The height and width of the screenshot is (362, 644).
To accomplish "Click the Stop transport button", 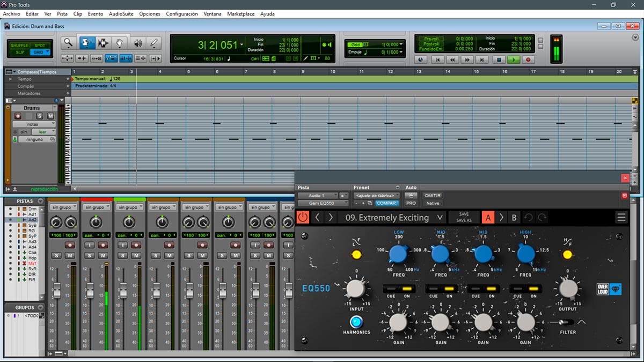I will [x=499, y=60].
